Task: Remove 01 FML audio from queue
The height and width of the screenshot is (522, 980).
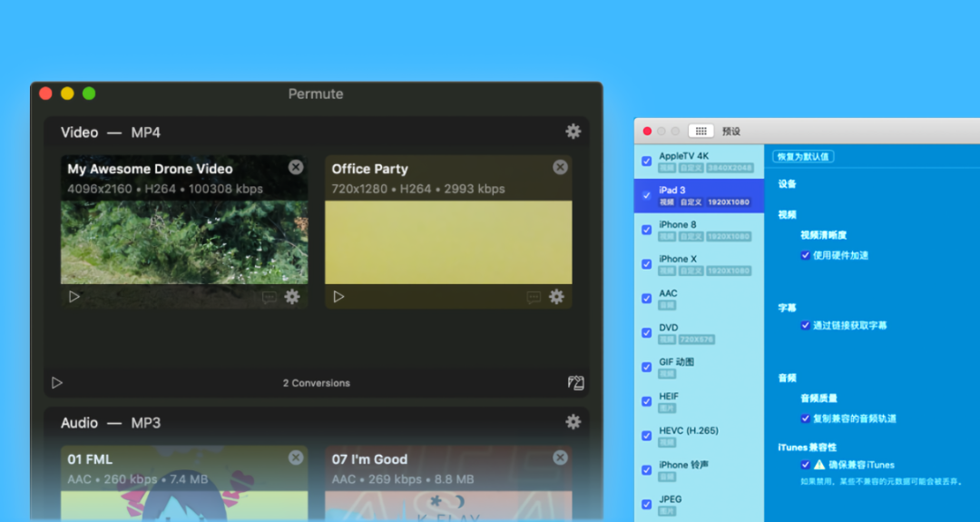Action: click(296, 458)
